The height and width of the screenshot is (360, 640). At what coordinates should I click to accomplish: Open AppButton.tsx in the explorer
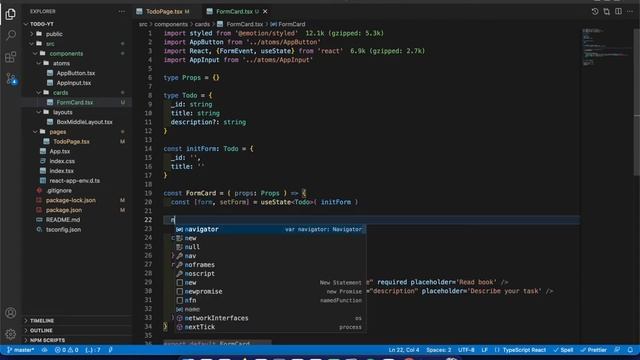pyautogui.click(x=76, y=73)
